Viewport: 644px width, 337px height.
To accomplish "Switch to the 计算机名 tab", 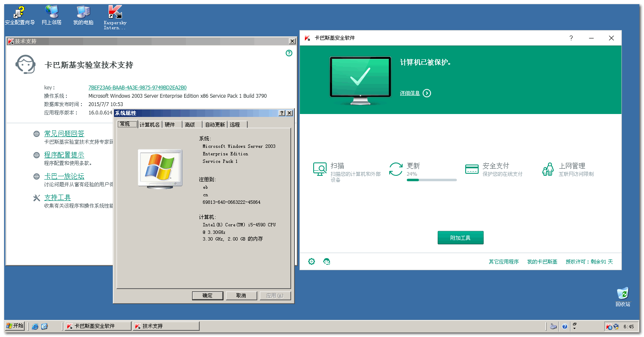I will coord(150,124).
